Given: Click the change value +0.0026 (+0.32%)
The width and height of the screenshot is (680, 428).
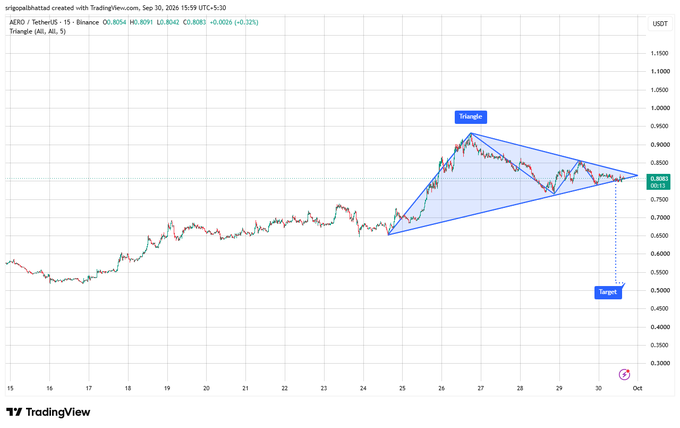Looking at the screenshot, I should point(234,22).
